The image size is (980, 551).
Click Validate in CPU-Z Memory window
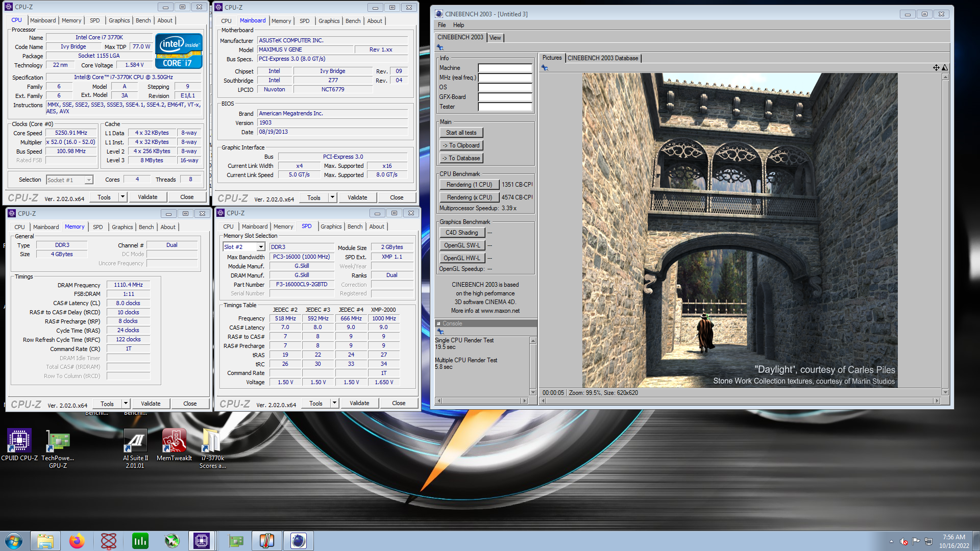(x=151, y=404)
